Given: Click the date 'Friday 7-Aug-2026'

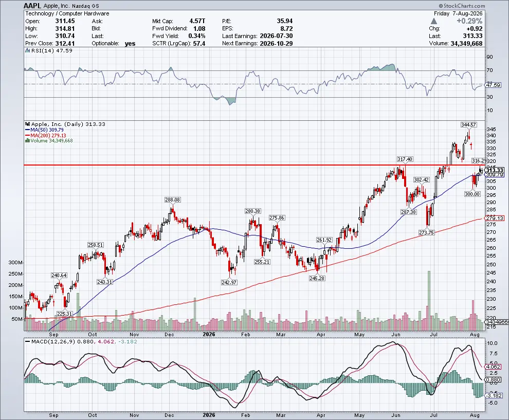Looking at the screenshot, I should coord(458,14).
